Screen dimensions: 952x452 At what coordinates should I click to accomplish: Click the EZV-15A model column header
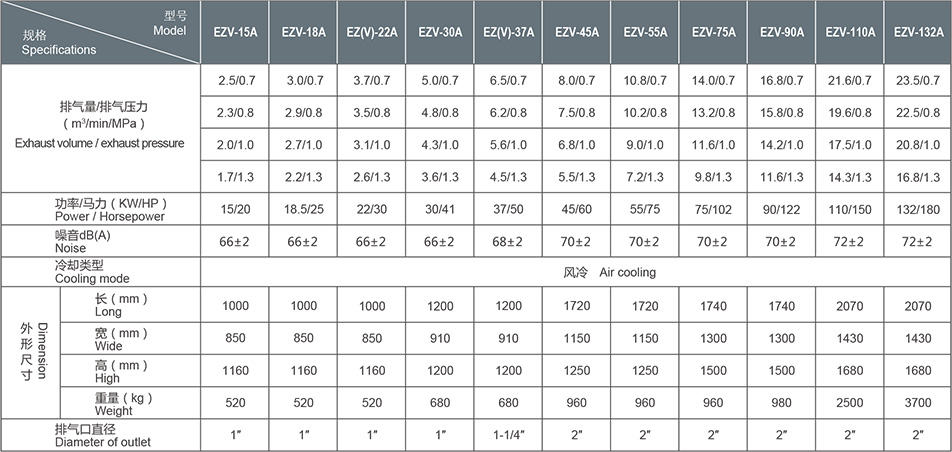(235, 33)
